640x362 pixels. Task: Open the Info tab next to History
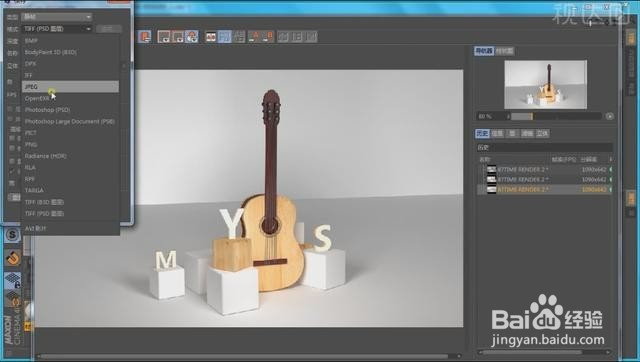[498, 133]
